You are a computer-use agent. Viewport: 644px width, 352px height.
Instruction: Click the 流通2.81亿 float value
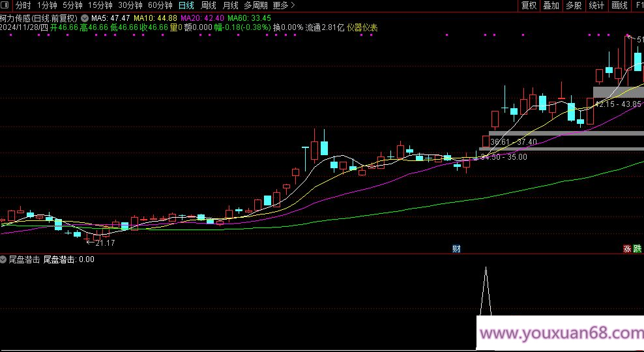point(325,27)
